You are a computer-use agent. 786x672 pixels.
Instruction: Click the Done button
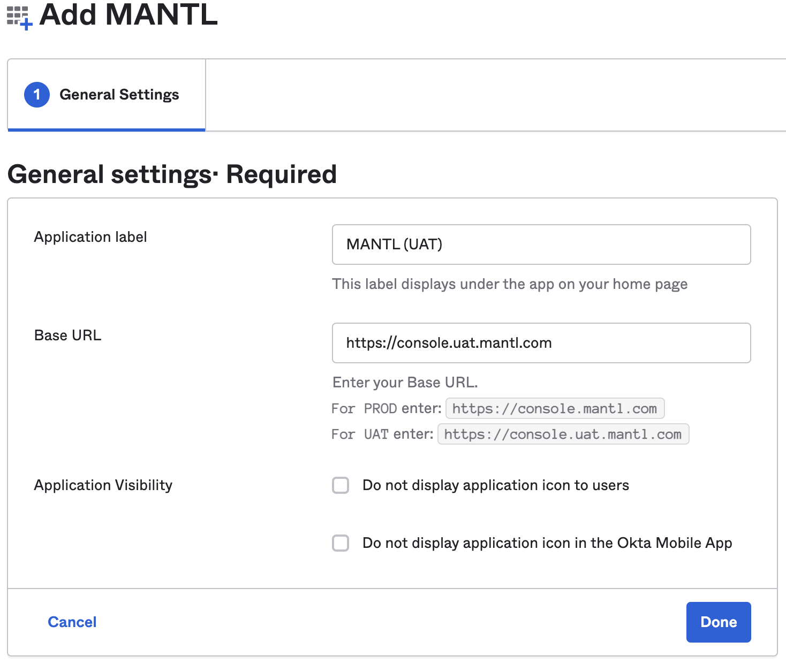(x=718, y=622)
